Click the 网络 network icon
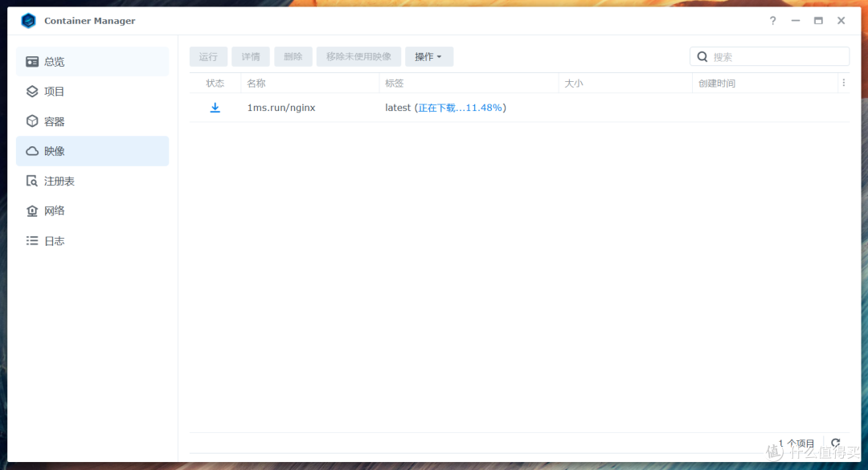This screenshot has height=470, width=868. [32, 211]
